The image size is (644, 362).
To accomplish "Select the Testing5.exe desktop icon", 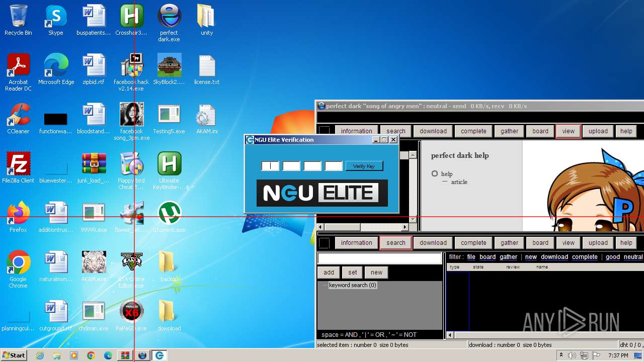I will click(169, 119).
